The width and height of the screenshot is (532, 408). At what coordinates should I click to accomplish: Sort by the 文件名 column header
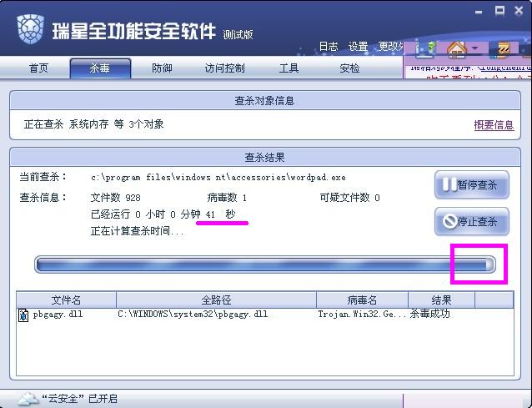[x=66, y=300]
